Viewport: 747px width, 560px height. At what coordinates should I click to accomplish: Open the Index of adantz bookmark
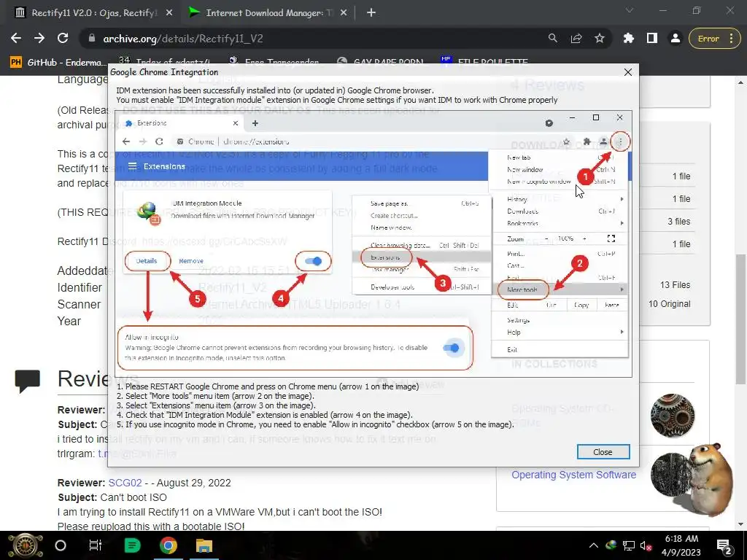pyautogui.click(x=164, y=62)
